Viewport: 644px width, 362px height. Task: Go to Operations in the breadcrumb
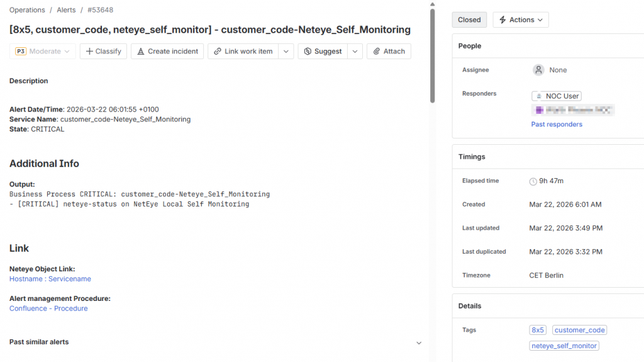click(27, 10)
